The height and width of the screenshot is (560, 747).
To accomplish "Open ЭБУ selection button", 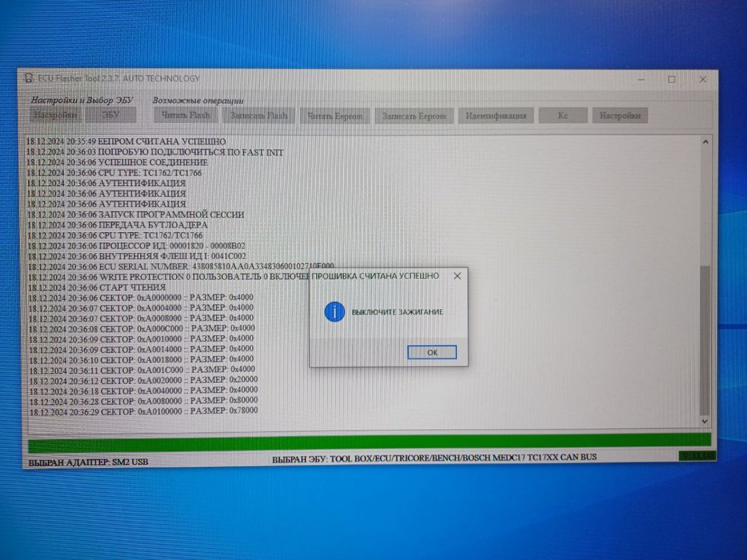I will (111, 115).
